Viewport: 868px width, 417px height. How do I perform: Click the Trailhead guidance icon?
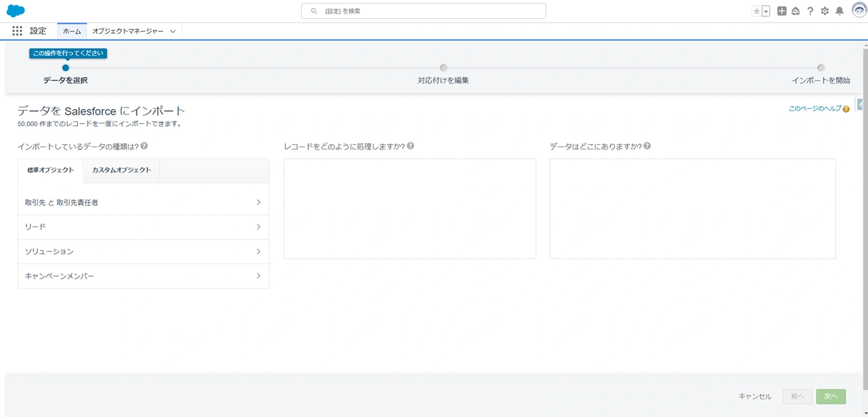(796, 11)
